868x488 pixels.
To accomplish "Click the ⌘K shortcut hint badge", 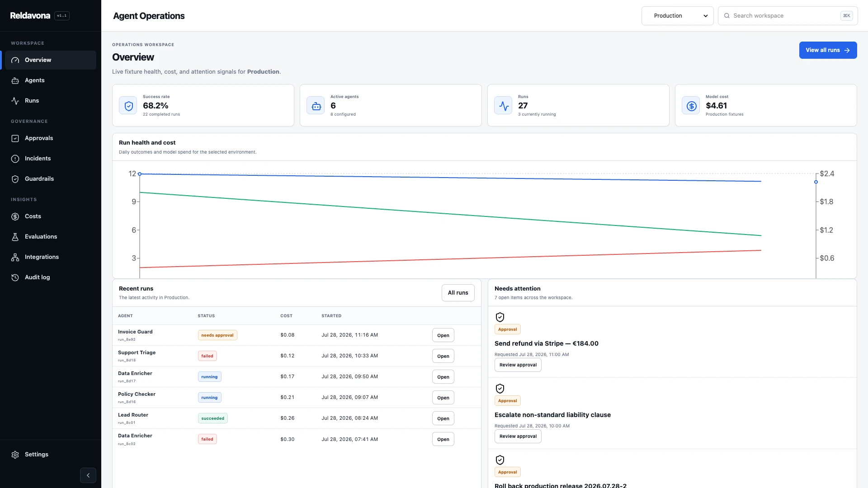I will pyautogui.click(x=847, y=16).
